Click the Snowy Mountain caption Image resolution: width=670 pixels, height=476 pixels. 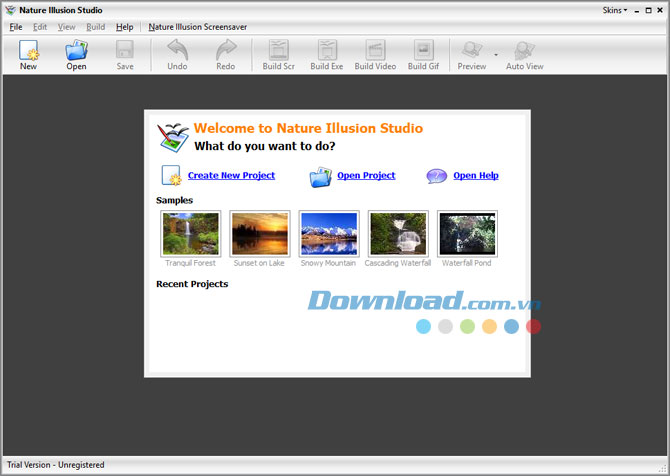328,263
